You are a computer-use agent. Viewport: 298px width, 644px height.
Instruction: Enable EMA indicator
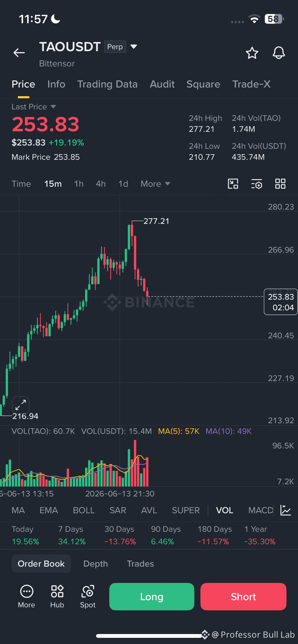click(x=49, y=510)
